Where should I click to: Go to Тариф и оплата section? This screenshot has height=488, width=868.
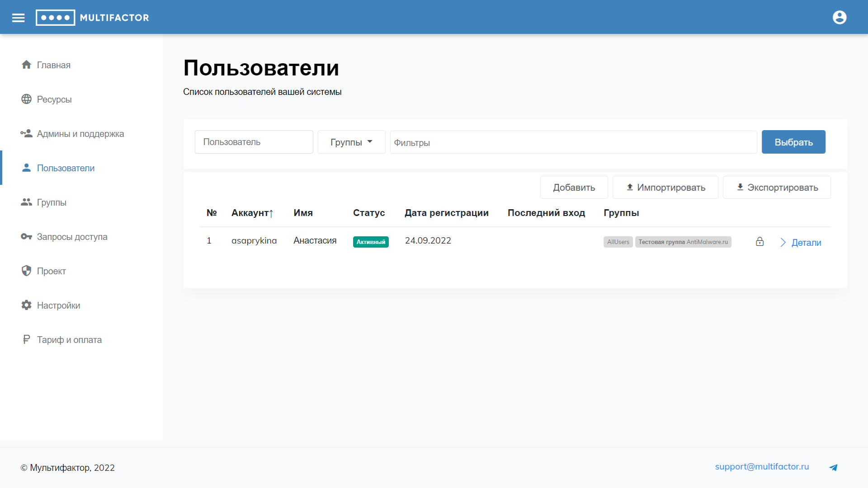tap(69, 340)
